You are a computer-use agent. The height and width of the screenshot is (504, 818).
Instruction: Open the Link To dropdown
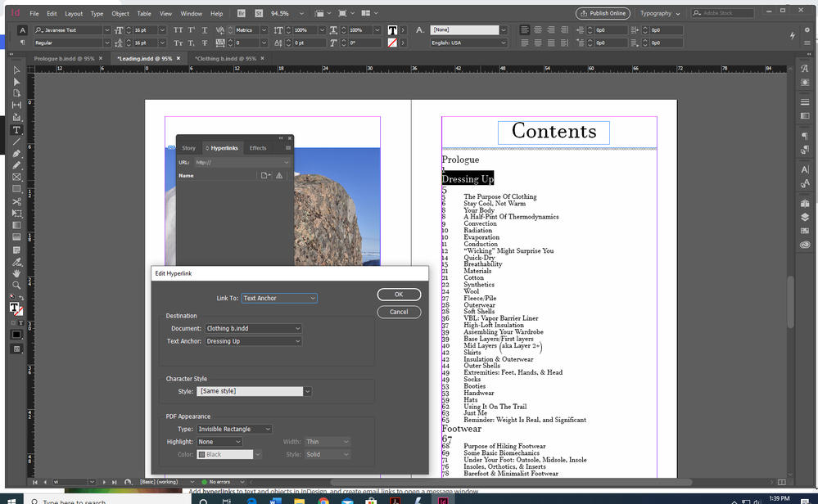(279, 299)
